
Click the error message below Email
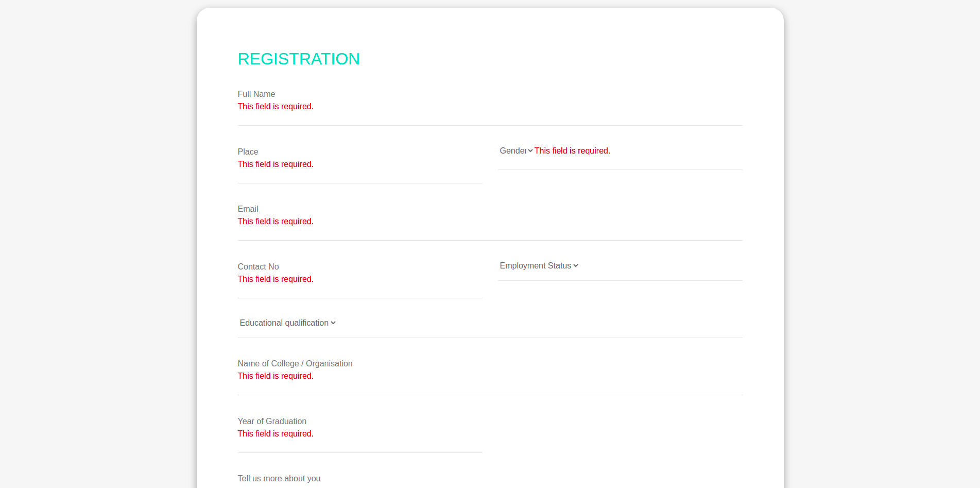276,222
